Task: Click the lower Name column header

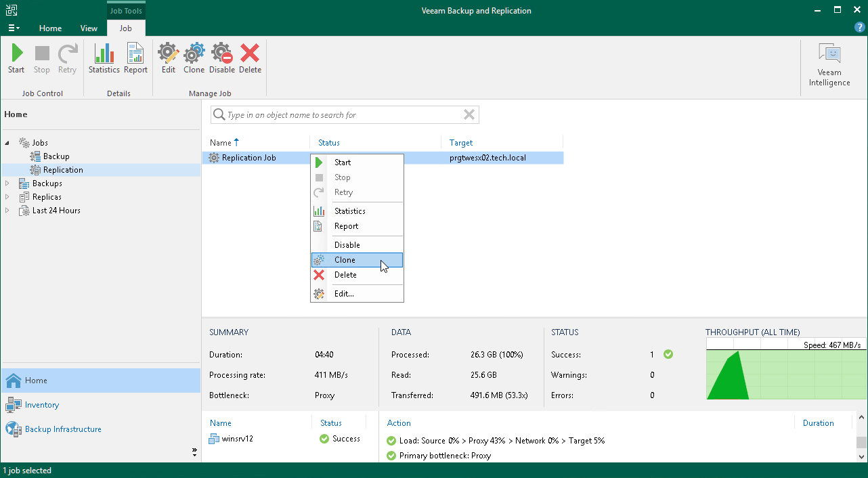Action: (221, 423)
